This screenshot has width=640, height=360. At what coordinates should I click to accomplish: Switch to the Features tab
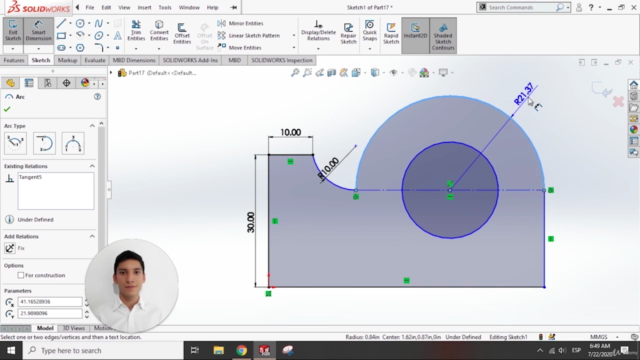point(14,60)
